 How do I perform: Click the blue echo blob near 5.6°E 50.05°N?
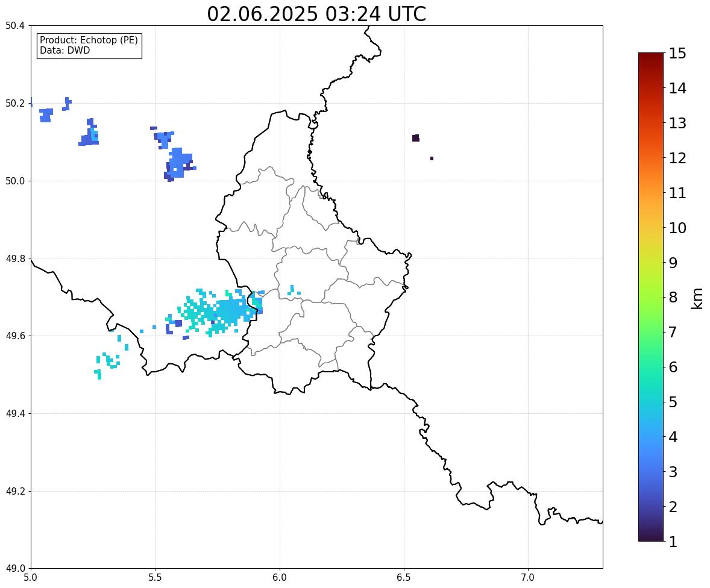(x=180, y=164)
